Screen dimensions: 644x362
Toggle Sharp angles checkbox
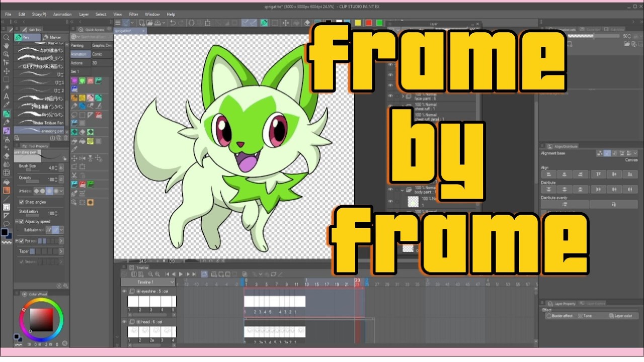click(x=21, y=202)
